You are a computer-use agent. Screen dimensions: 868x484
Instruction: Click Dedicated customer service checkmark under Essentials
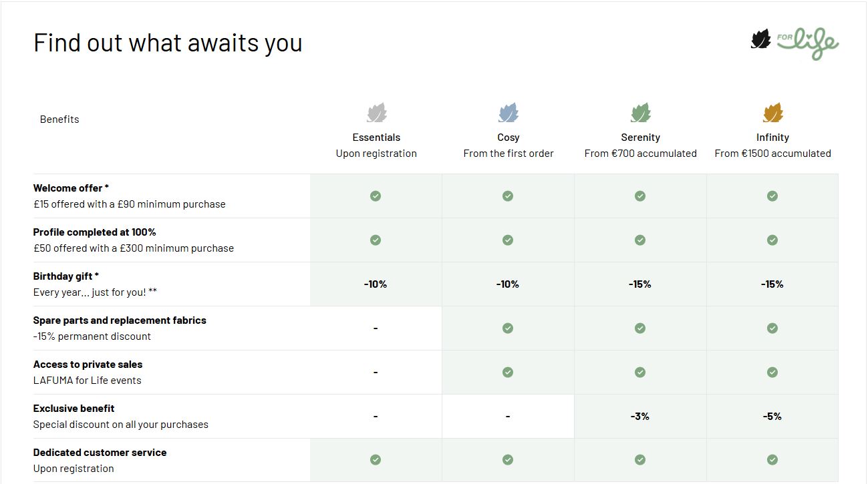(x=376, y=459)
